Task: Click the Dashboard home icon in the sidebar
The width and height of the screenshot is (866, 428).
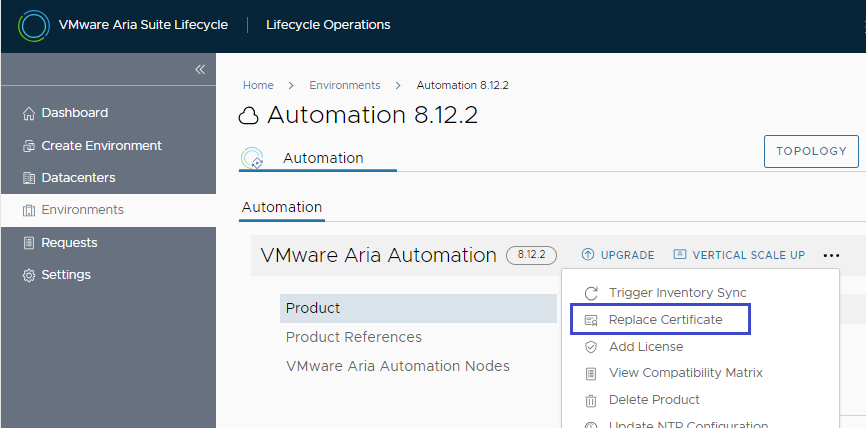Action: [28, 114]
